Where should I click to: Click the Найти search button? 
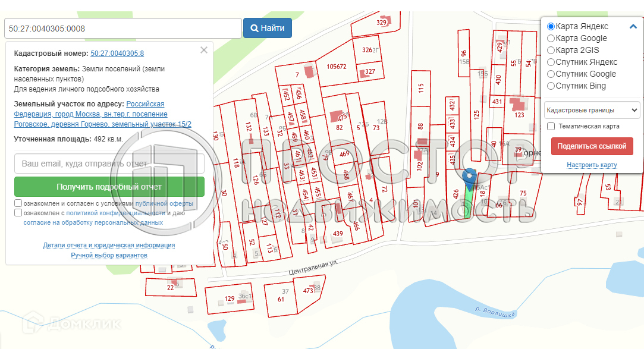coord(268,28)
